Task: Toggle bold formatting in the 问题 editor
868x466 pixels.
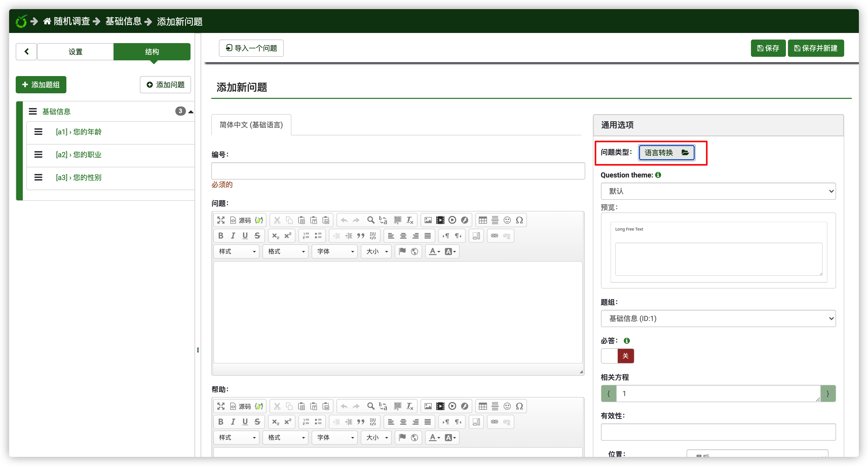Action: [221, 236]
